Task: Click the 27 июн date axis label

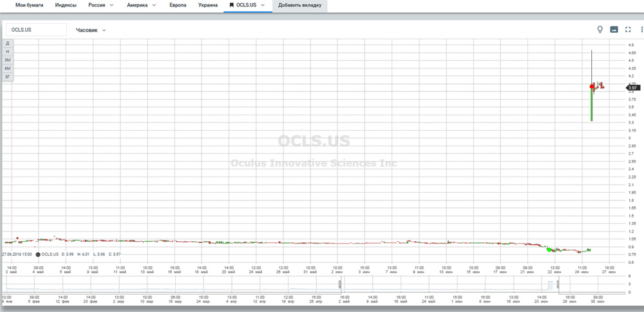Action: click(x=609, y=272)
